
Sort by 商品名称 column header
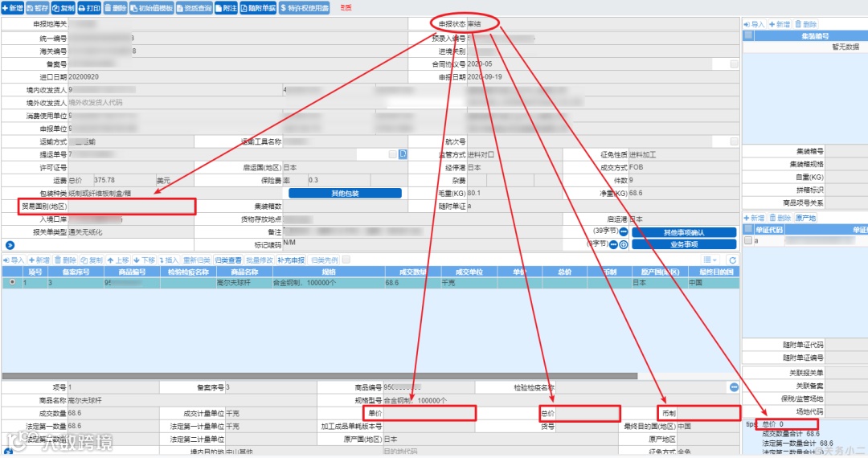(x=244, y=272)
